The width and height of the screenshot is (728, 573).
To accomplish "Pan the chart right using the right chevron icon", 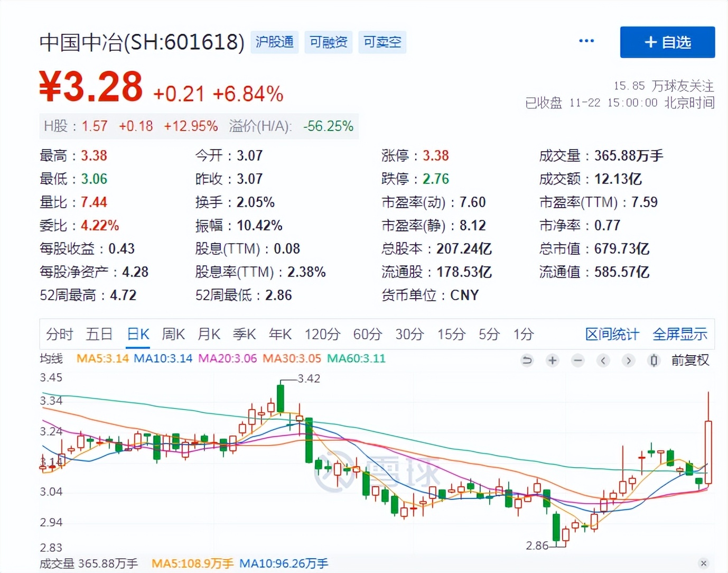I will pyautogui.click(x=629, y=361).
